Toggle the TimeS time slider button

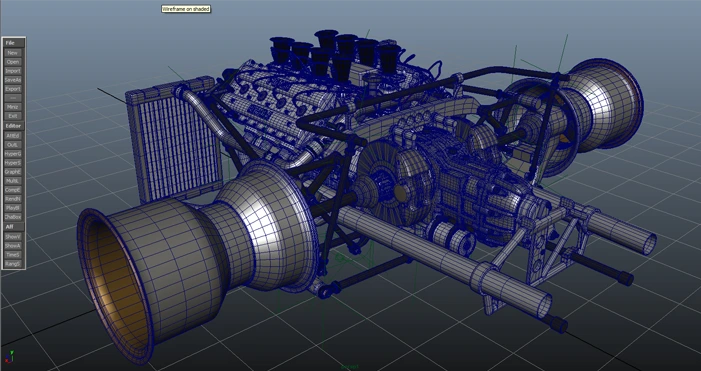[13, 255]
